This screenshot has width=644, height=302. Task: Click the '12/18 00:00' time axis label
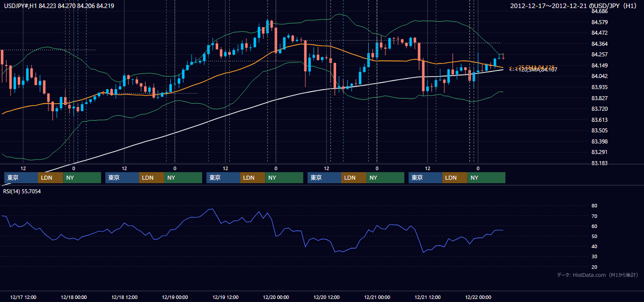coord(74,297)
